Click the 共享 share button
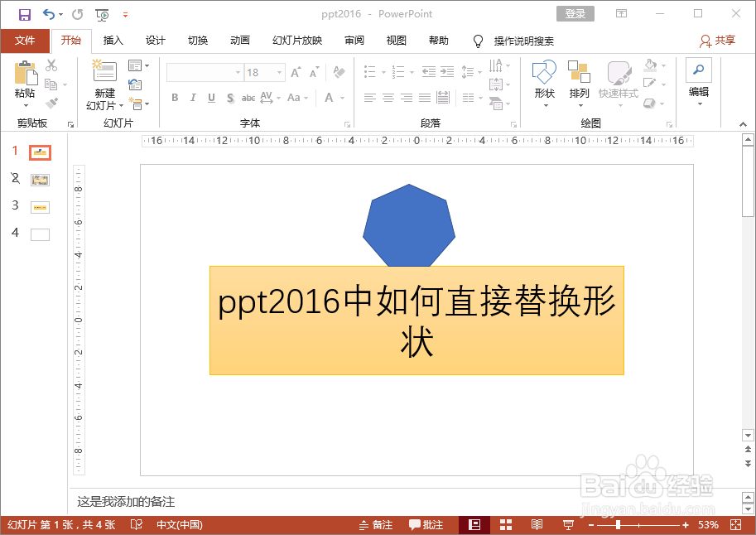The image size is (756, 535). pos(717,41)
